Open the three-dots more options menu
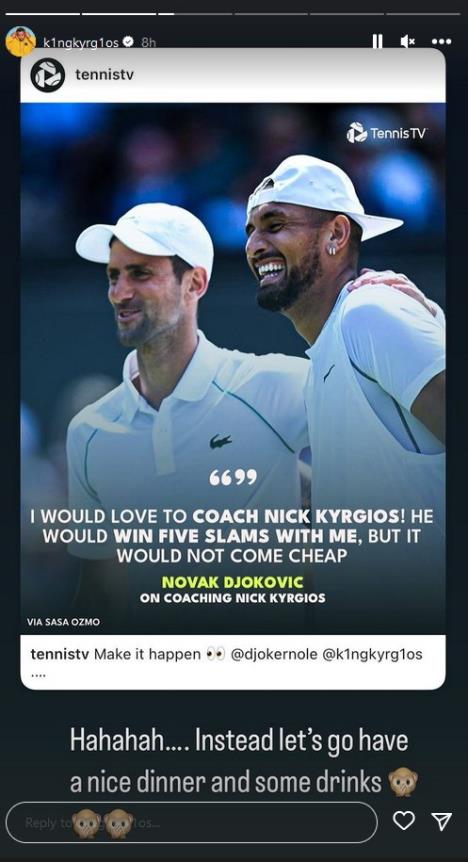 pyautogui.click(x=441, y=41)
